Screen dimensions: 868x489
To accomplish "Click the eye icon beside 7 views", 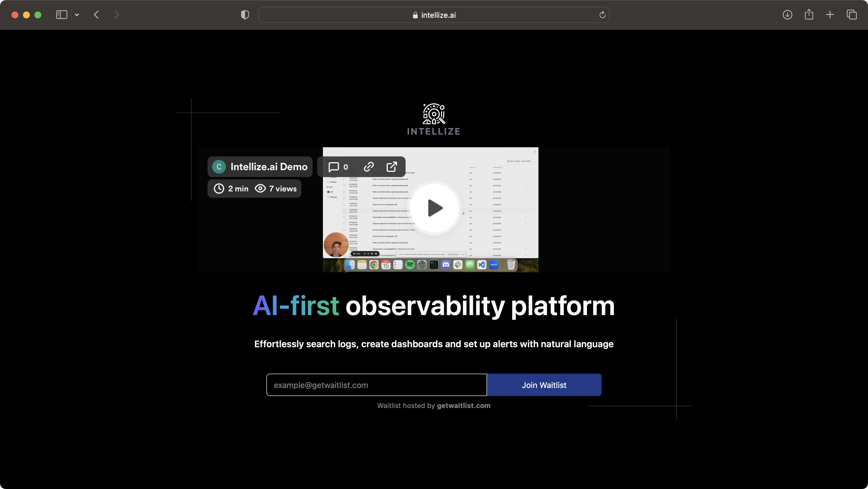I will tap(260, 189).
